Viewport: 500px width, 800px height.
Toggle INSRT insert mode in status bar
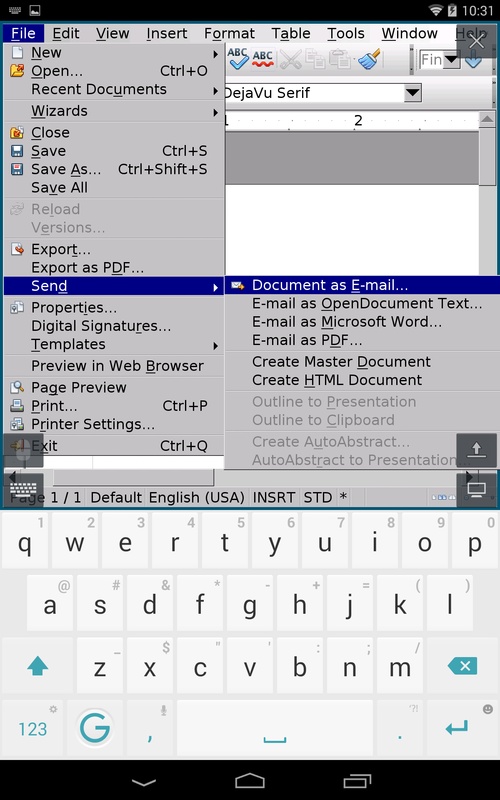click(274, 497)
